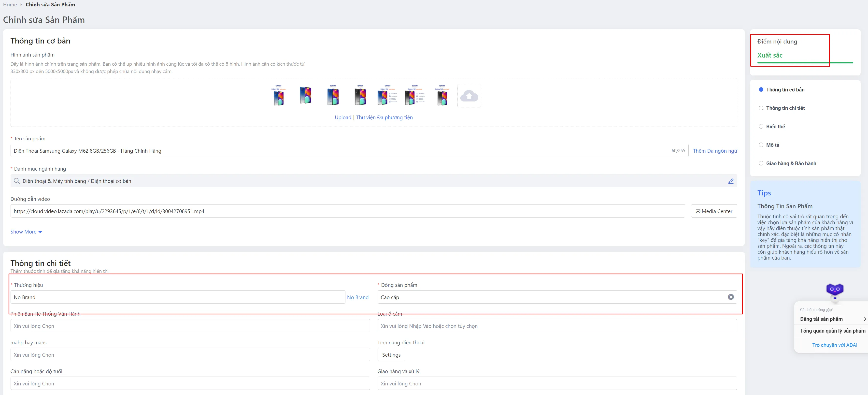Jump to Mô tả section
Viewport: 868px width, 395px height.
pos(772,145)
